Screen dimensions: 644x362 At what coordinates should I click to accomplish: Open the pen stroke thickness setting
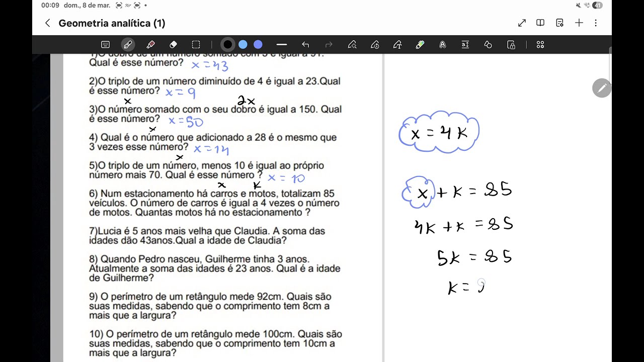(x=282, y=45)
